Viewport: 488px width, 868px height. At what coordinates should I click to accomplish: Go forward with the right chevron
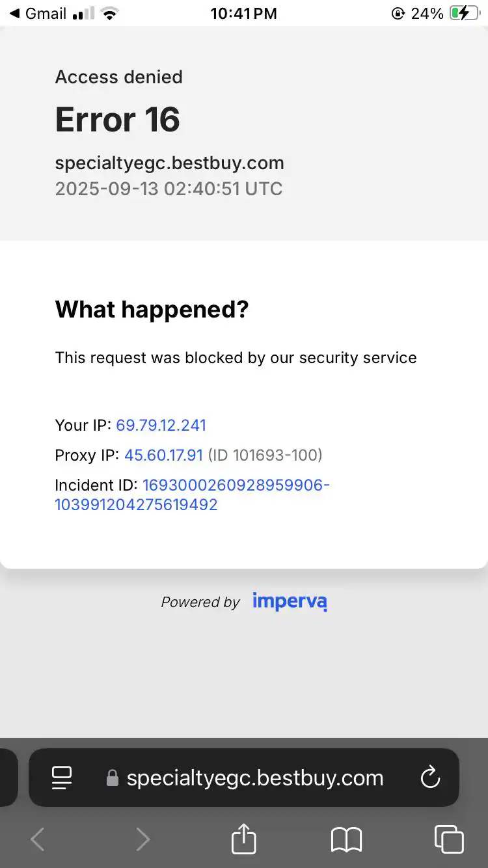(x=142, y=839)
